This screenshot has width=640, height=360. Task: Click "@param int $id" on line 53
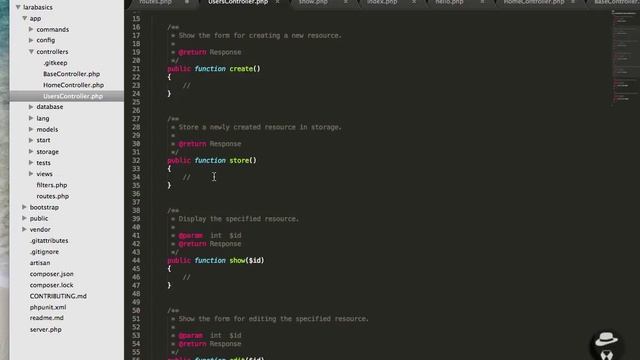point(210,336)
